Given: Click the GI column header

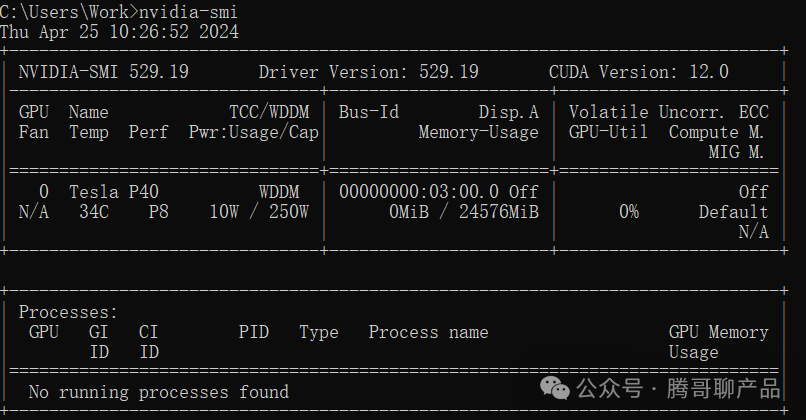Looking at the screenshot, I should click(99, 332).
